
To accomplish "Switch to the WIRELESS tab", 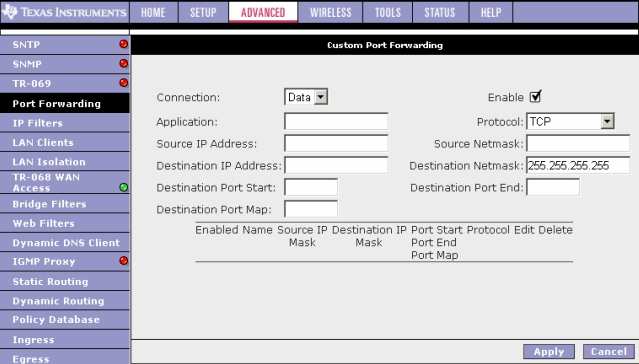I will click(x=331, y=12).
